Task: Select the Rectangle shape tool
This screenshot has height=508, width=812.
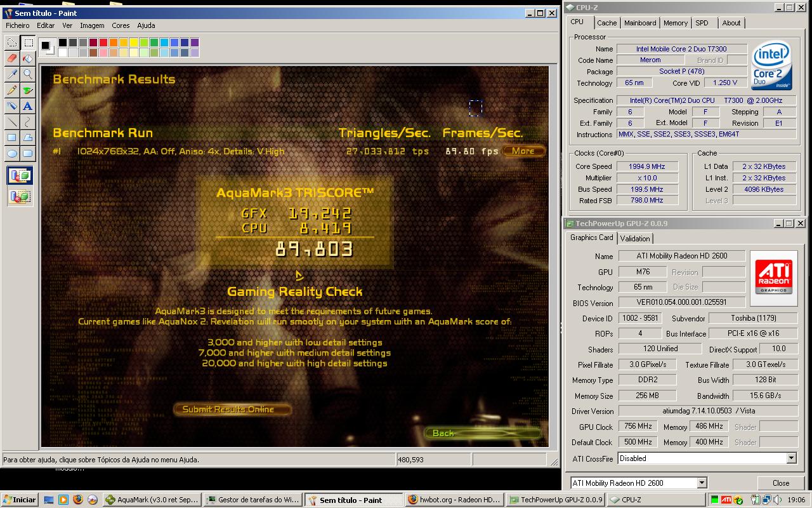Action: (x=12, y=138)
